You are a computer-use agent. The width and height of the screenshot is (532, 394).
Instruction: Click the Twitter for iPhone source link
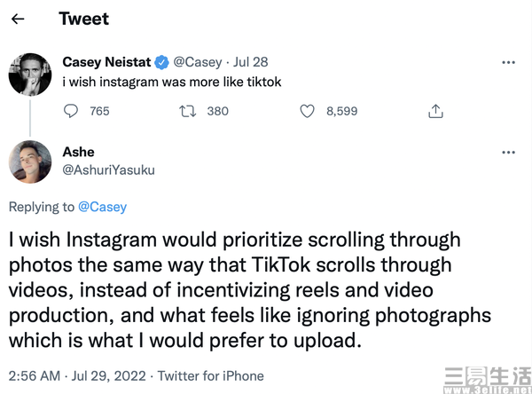[x=211, y=376]
